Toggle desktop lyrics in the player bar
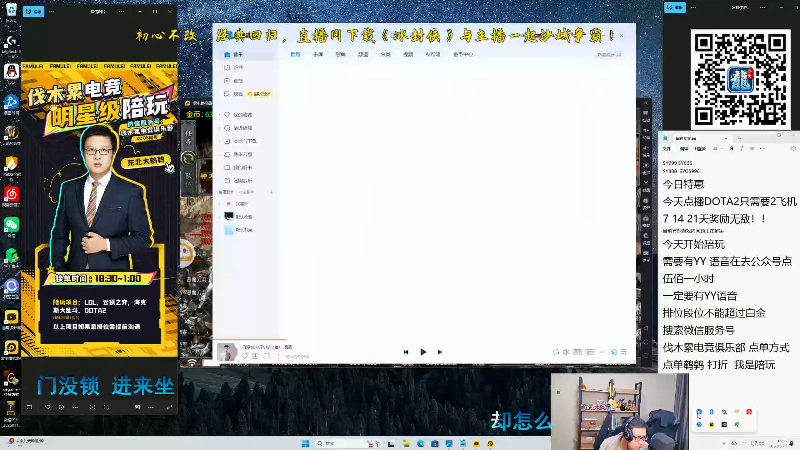Viewport: 800px width, 450px height. tap(590, 352)
